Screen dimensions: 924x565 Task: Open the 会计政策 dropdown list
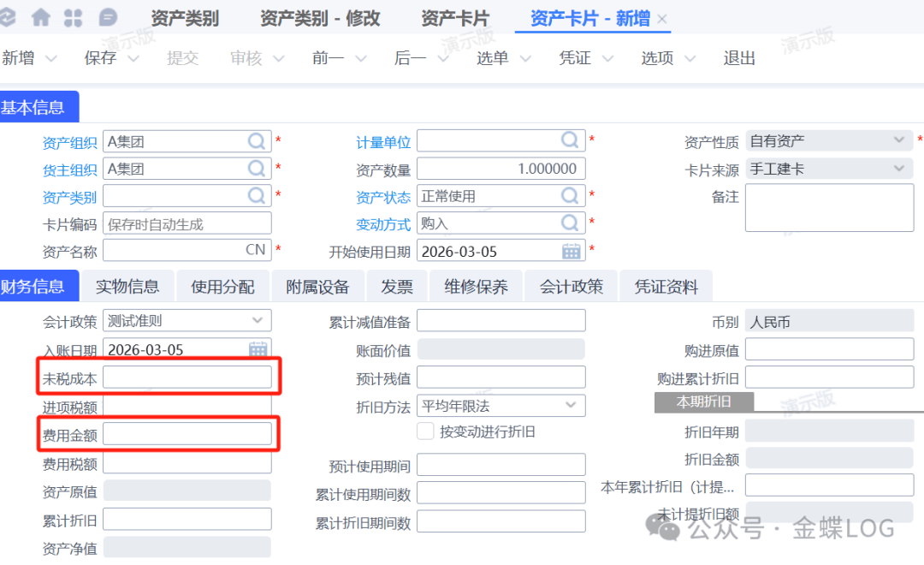(x=257, y=321)
